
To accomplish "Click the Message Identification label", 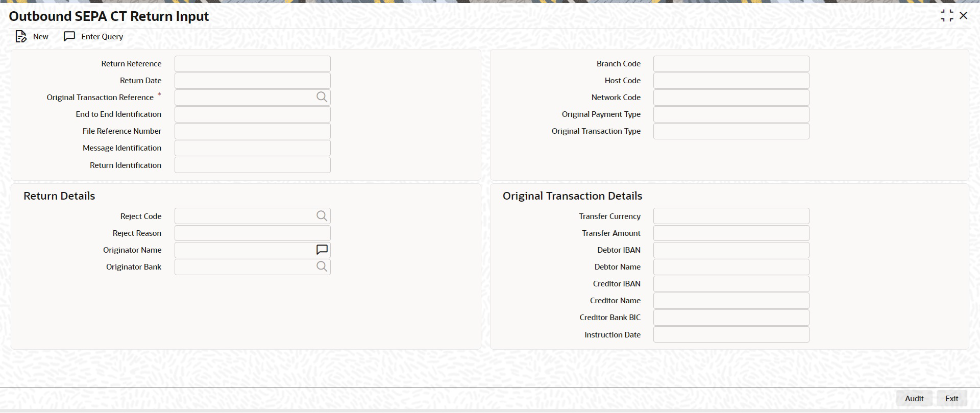I will pos(122,148).
